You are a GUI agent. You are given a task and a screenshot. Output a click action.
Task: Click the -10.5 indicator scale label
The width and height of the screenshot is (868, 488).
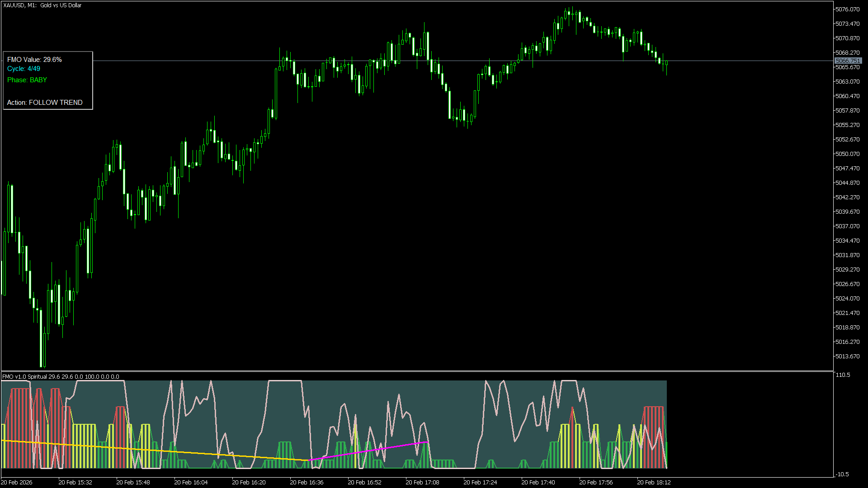pos(842,474)
